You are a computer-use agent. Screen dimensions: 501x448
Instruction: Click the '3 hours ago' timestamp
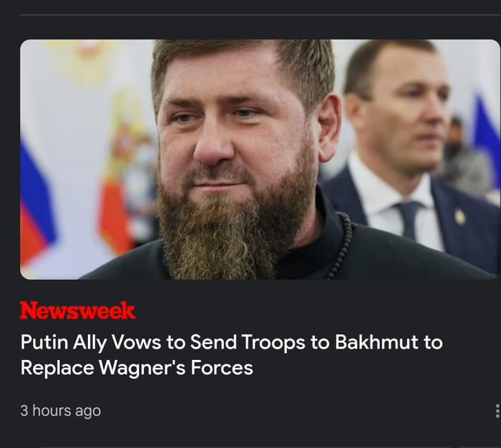pos(60,411)
